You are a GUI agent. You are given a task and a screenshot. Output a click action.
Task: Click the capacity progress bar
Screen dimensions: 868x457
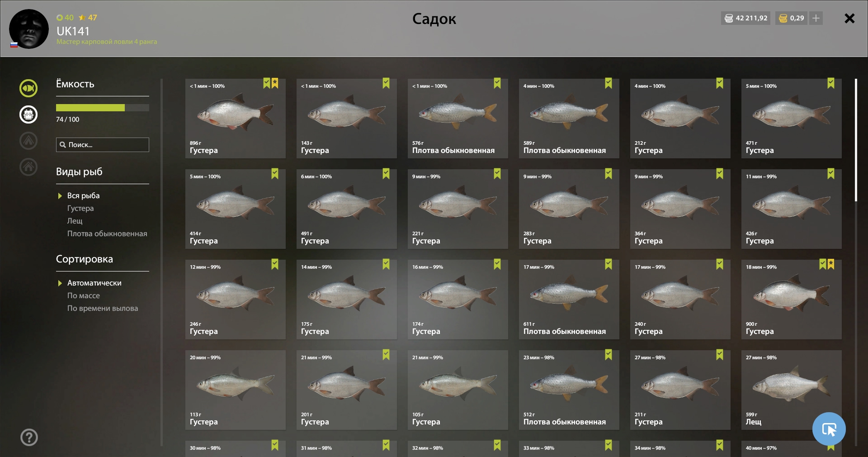[102, 108]
